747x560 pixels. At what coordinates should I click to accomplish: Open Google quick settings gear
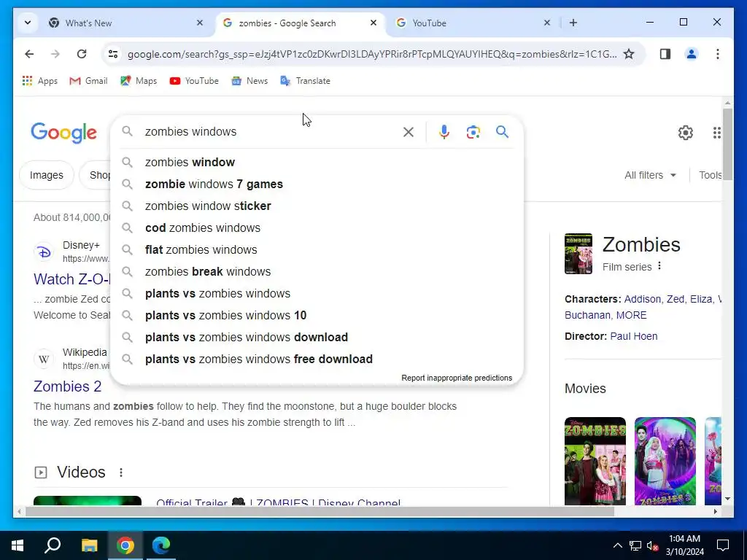point(685,133)
